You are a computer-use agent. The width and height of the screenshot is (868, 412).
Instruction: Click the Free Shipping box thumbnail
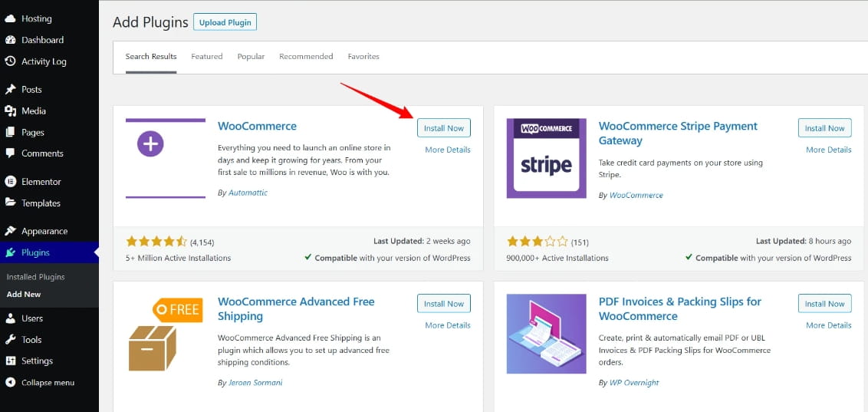pos(166,334)
